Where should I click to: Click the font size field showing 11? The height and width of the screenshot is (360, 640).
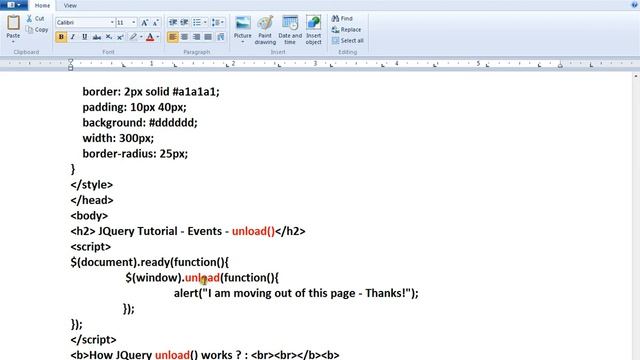click(124, 22)
